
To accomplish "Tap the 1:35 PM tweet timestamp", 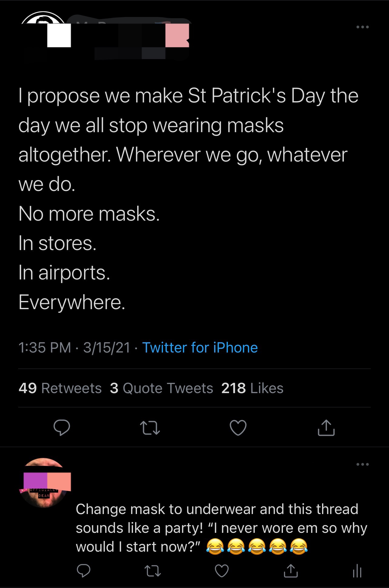I will click(45, 348).
